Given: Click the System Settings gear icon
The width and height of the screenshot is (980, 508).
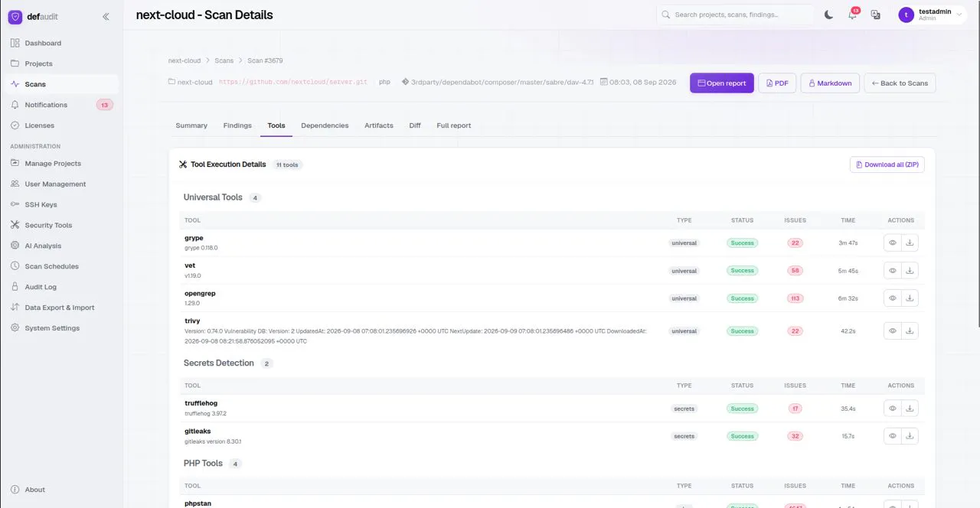Looking at the screenshot, I should click(15, 328).
